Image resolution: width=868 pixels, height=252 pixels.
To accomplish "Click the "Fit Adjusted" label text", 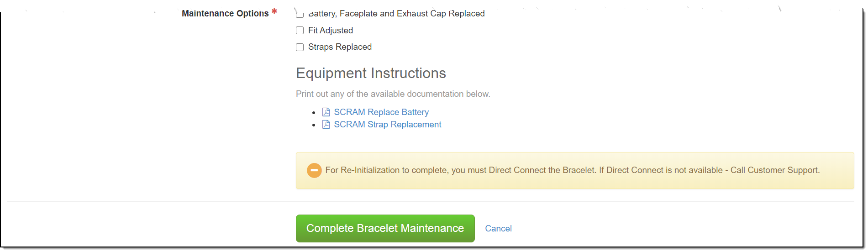I will (x=331, y=31).
